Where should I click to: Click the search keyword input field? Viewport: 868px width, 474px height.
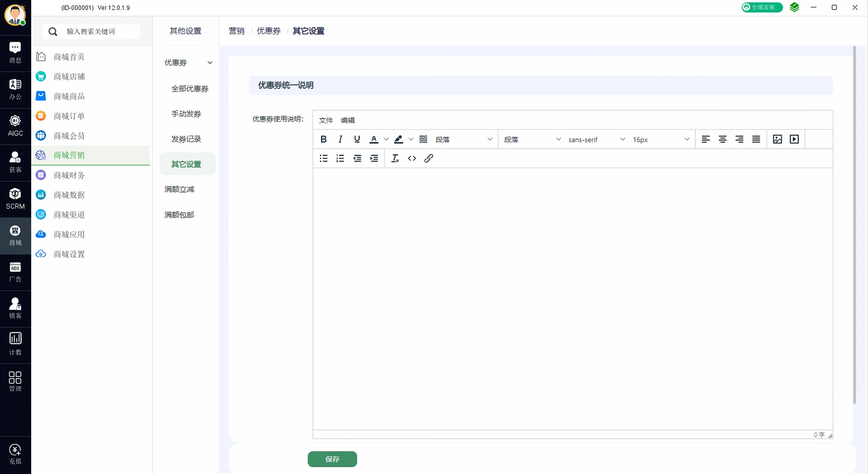[92, 32]
